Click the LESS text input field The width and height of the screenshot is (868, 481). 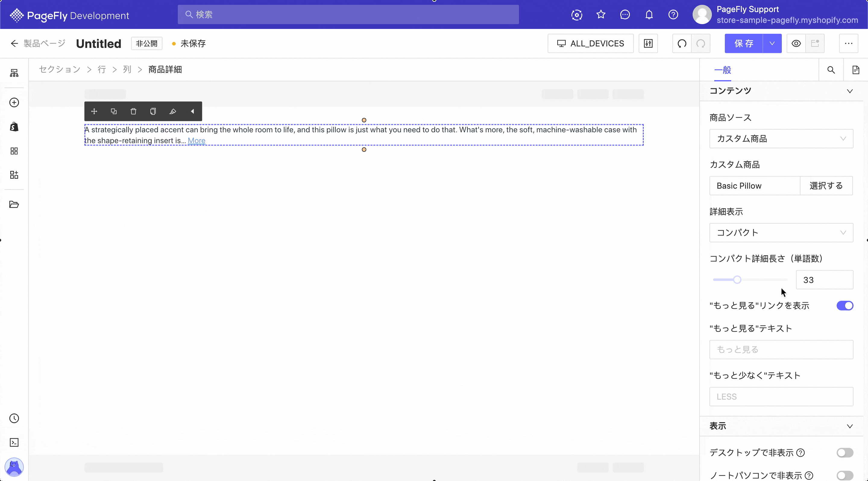(x=782, y=396)
